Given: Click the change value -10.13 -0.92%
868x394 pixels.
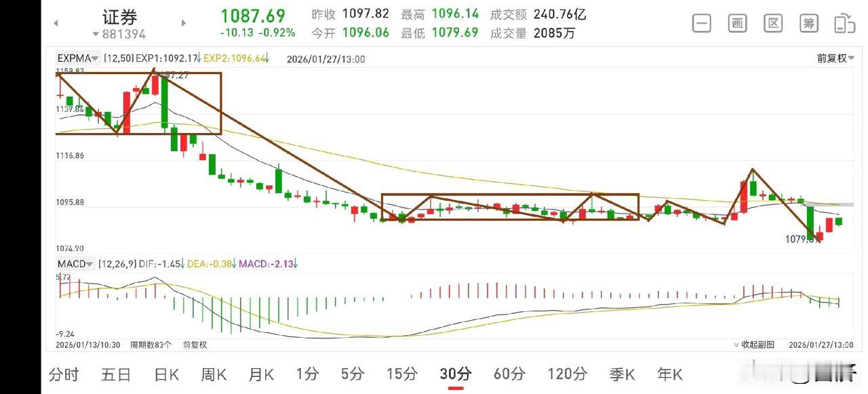Looking at the screenshot, I should [257, 33].
